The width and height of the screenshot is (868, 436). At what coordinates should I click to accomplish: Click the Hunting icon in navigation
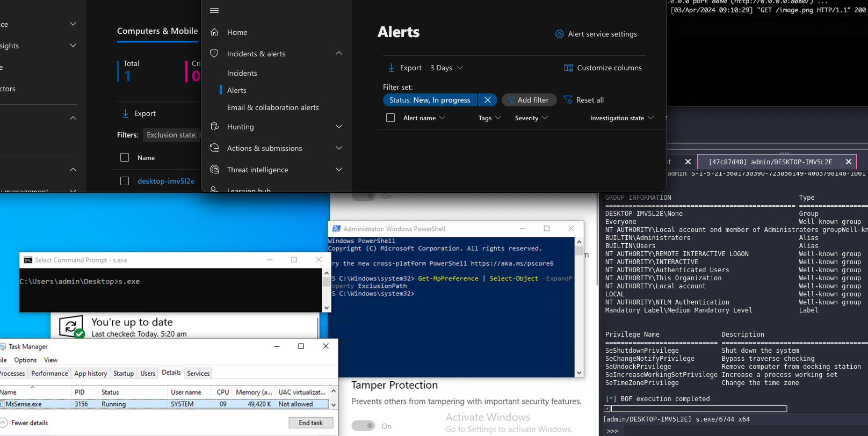click(214, 127)
